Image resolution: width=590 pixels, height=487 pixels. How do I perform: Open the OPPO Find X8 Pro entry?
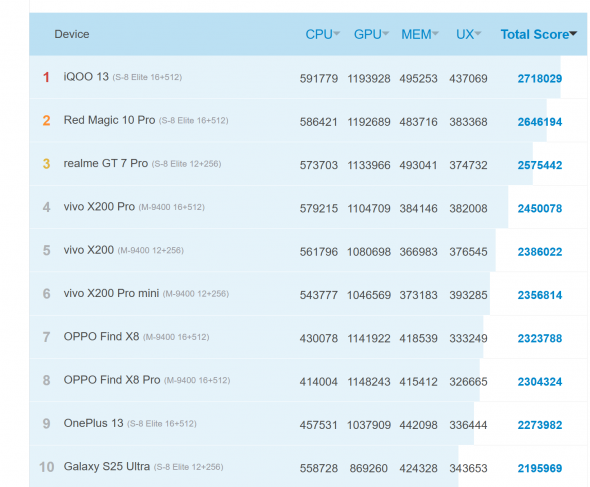point(112,380)
